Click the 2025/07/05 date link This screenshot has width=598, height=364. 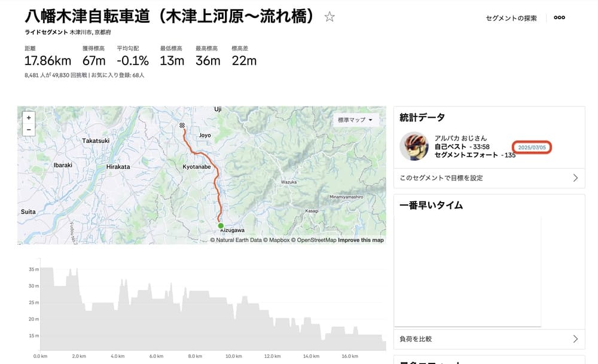pos(532,148)
